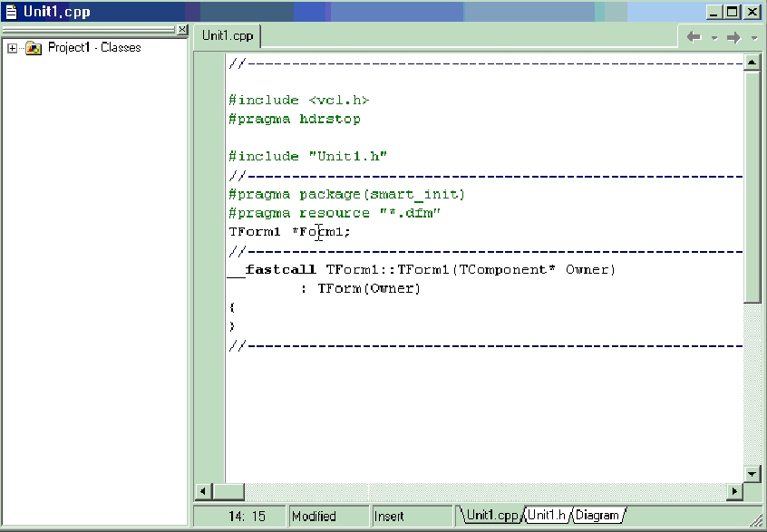Click the horizontal scrollbar left arrow
Screen dimensions: 767x532
[204, 491]
